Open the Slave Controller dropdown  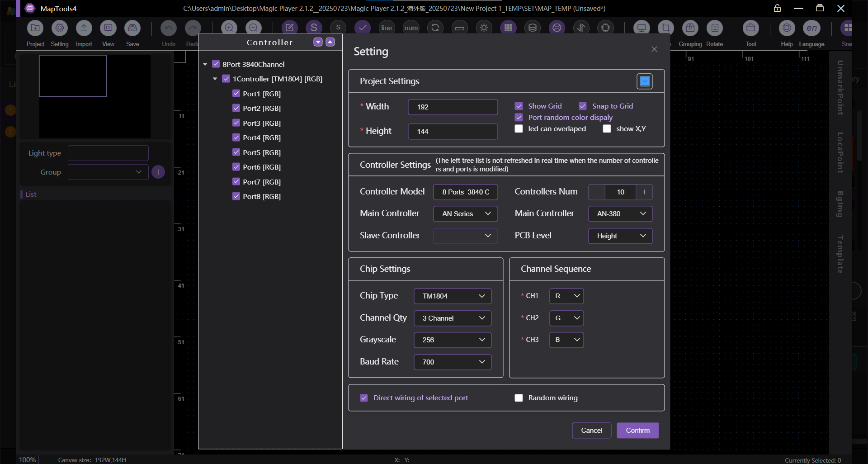(x=466, y=236)
